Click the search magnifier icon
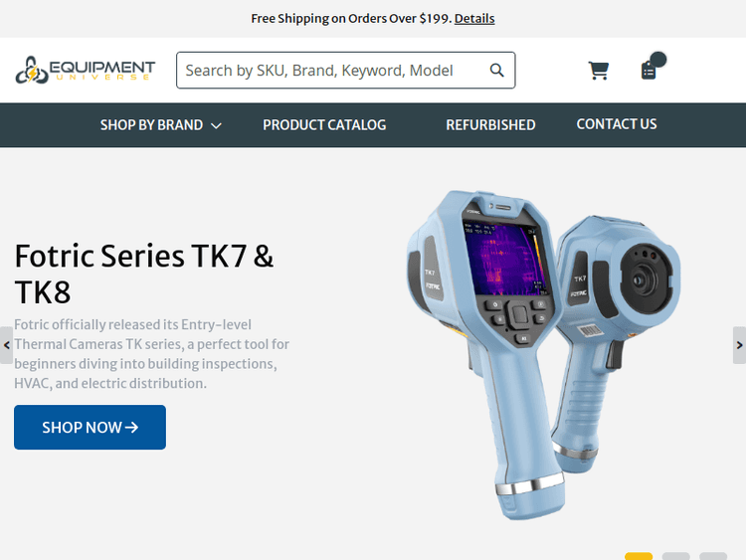 (x=496, y=71)
